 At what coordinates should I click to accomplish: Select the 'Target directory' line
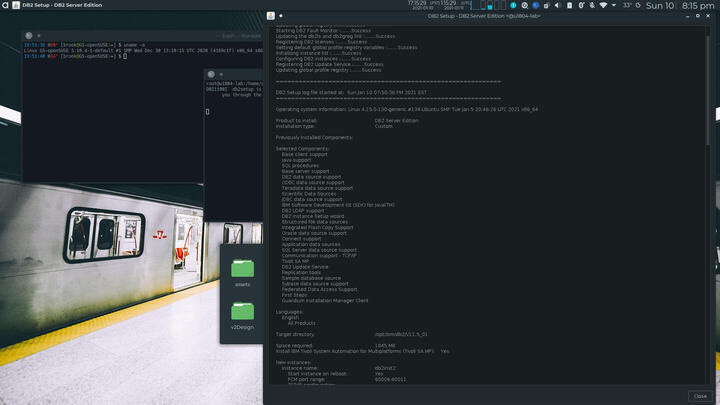coord(351,334)
